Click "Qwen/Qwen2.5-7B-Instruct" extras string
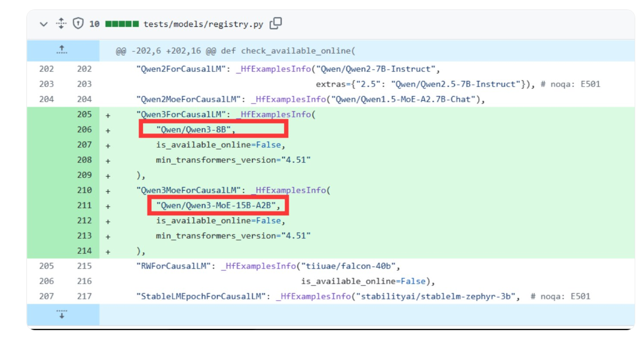The height and width of the screenshot is (340, 644). pyautogui.click(x=456, y=84)
